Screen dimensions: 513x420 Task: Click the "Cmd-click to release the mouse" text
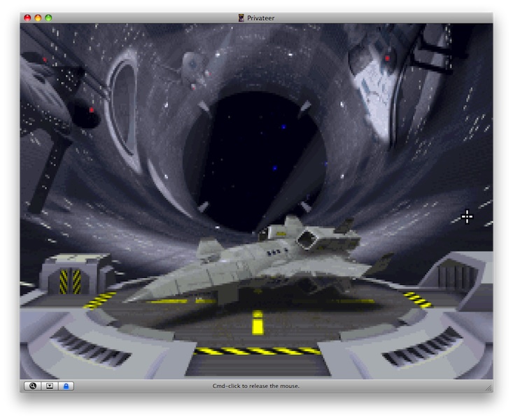tap(256, 386)
